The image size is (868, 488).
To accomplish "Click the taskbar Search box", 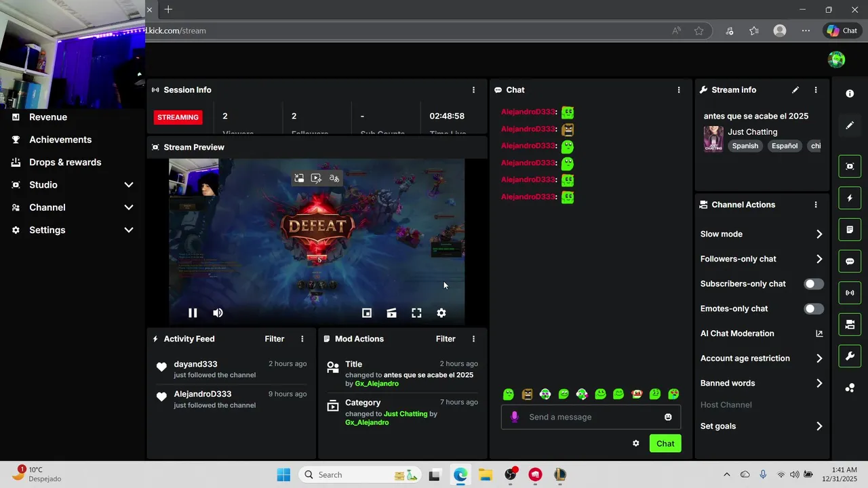I will [360, 474].
